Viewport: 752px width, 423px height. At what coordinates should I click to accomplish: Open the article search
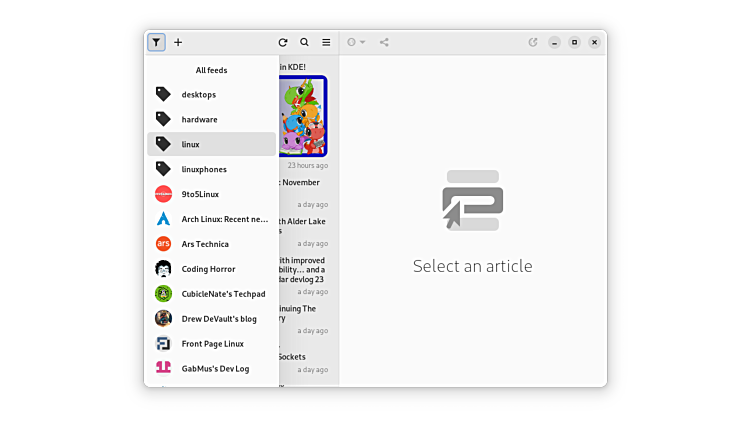[305, 42]
